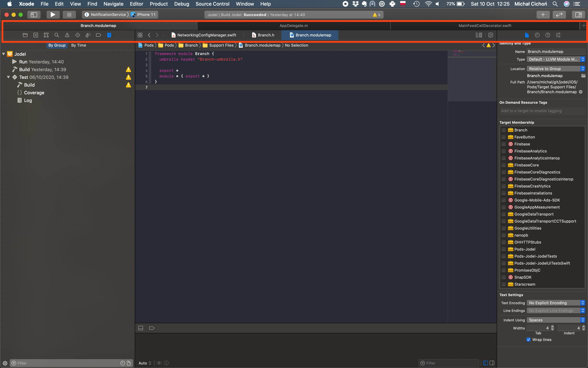Switch to the Branch.h editor tab
This screenshot has height=368, width=588.
263,35
